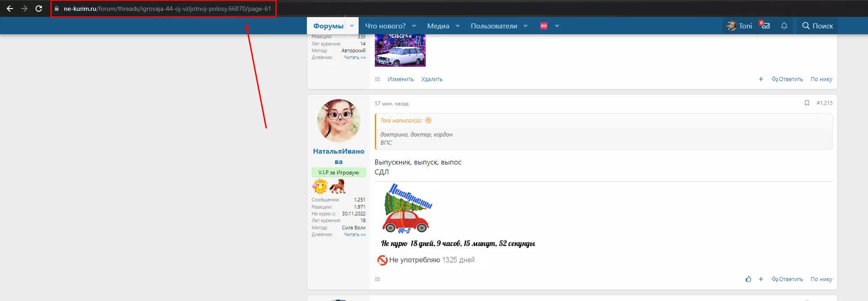Open the notifications bell
The width and height of the screenshot is (868, 301).
[x=784, y=26]
